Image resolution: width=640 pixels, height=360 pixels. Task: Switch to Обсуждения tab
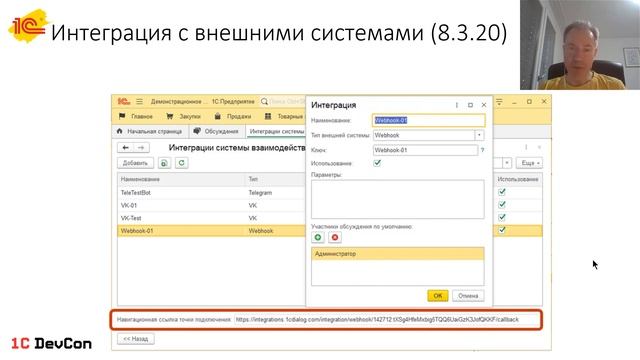216,131
